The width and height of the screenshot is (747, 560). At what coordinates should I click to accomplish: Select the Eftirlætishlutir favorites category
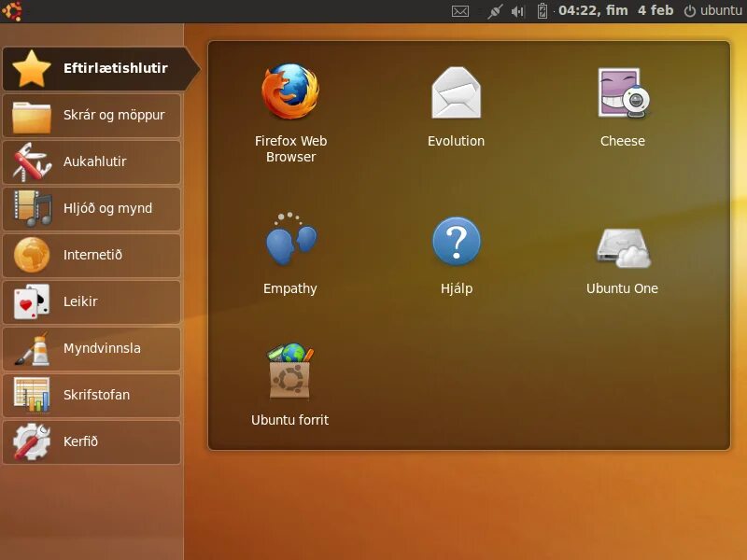pos(100,68)
